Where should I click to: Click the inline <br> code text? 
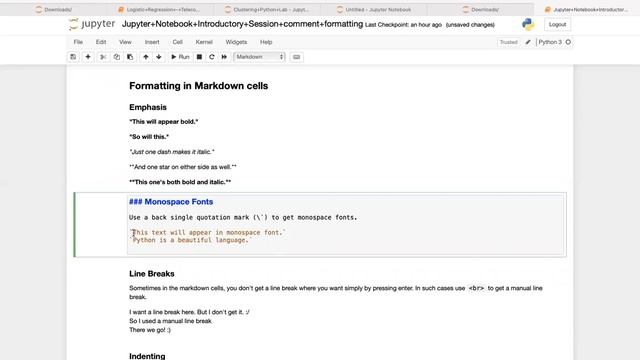point(476,288)
